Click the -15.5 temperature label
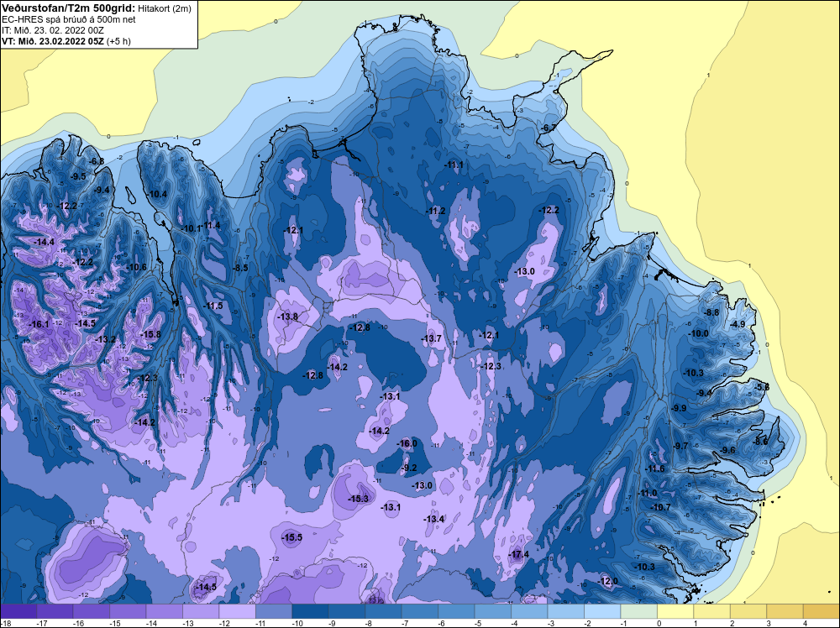The height and width of the screenshot is (628, 840). 292,537
